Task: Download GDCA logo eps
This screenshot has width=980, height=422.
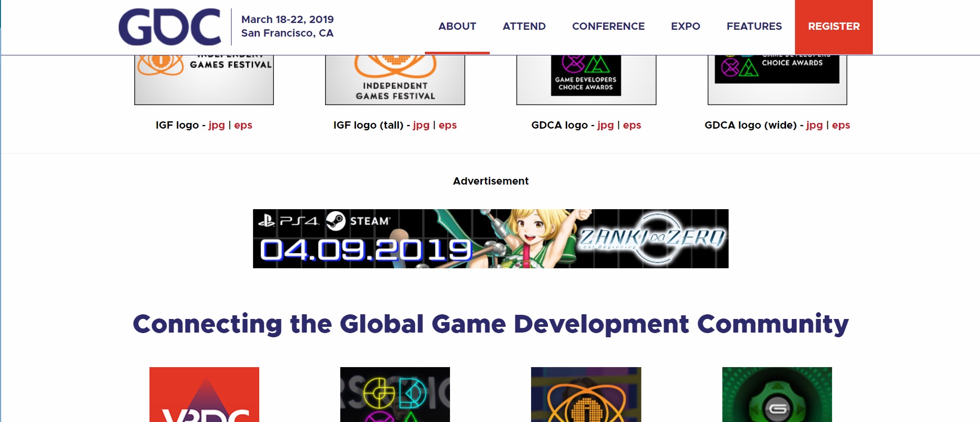Action: click(632, 126)
